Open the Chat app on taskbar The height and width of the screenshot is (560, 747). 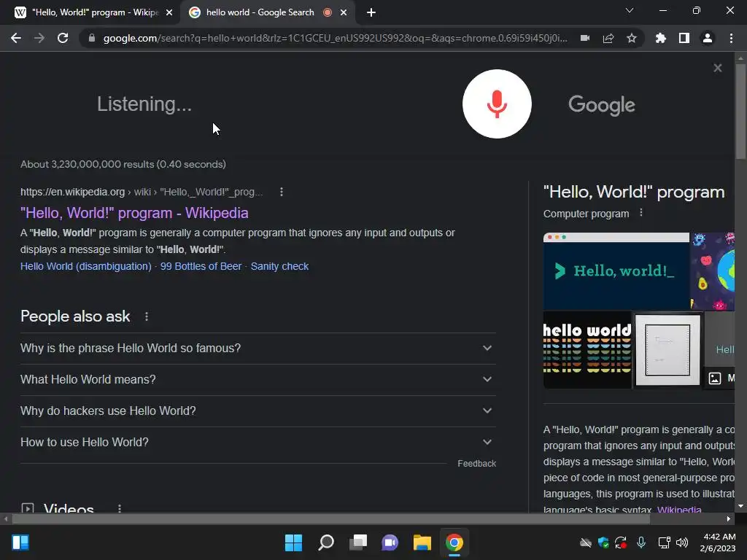click(x=390, y=542)
